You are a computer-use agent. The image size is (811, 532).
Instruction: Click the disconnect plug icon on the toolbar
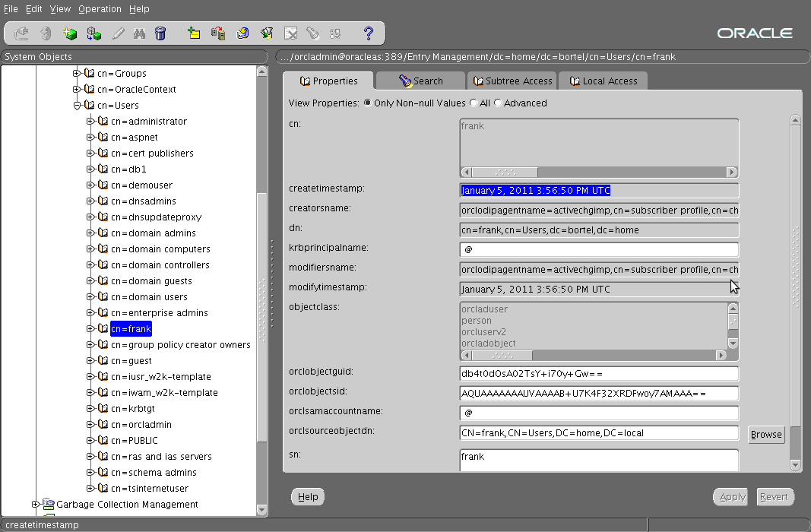[22, 33]
